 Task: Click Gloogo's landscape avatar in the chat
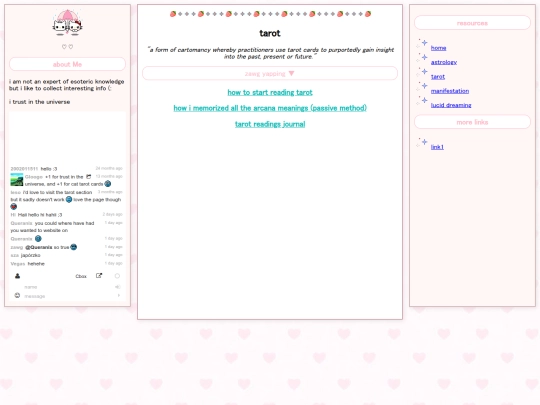[17, 180]
